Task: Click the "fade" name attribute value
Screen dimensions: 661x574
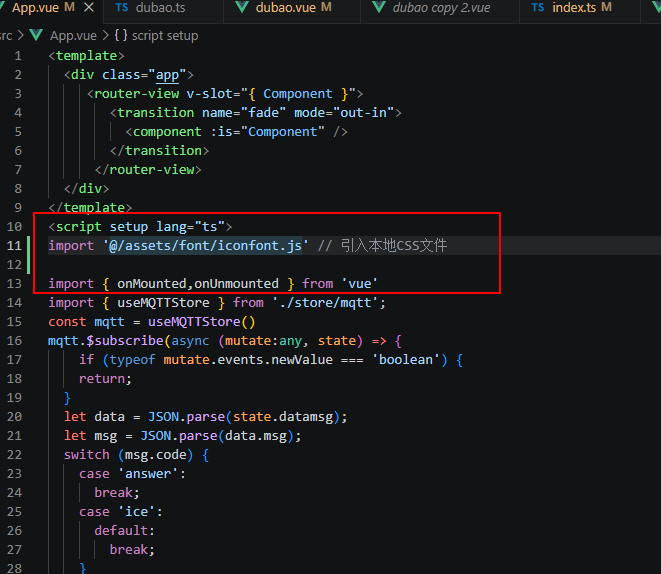Action: [263, 113]
